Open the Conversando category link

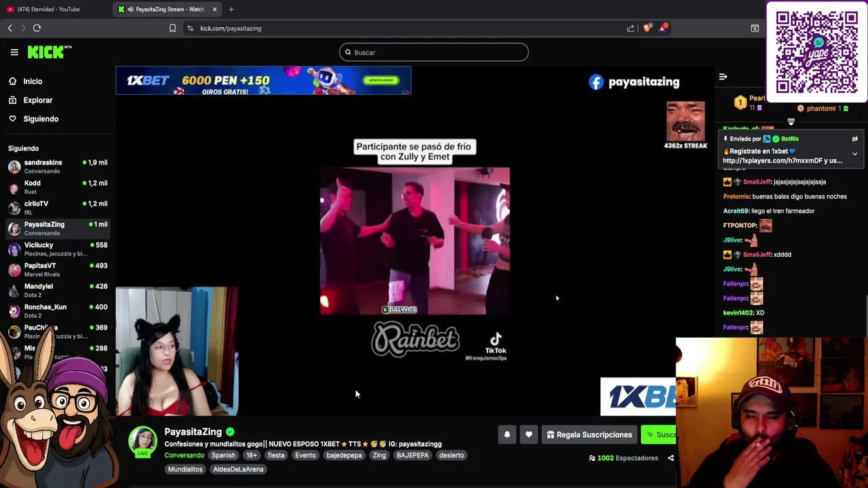tap(184, 455)
